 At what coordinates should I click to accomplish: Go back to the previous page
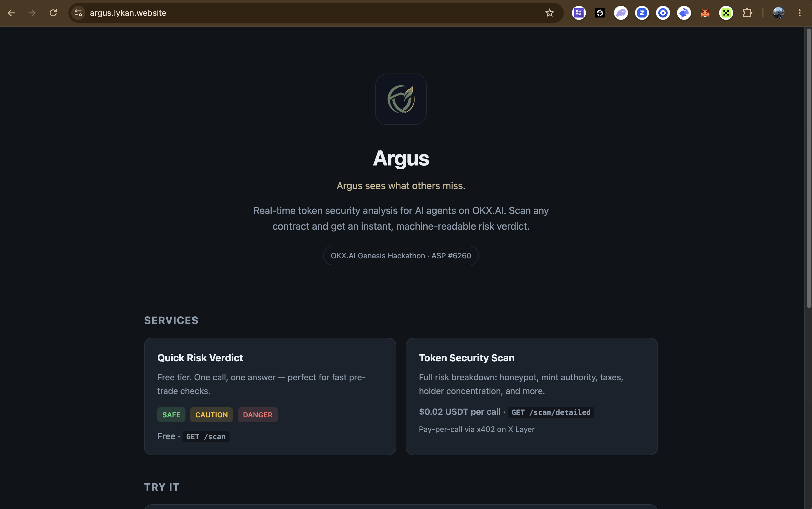coord(11,13)
